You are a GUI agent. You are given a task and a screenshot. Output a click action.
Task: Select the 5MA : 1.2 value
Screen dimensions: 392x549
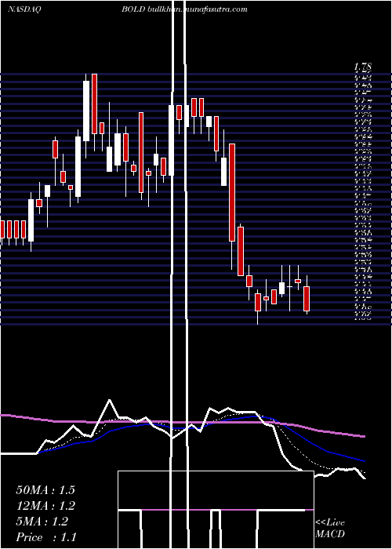[42, 522]
